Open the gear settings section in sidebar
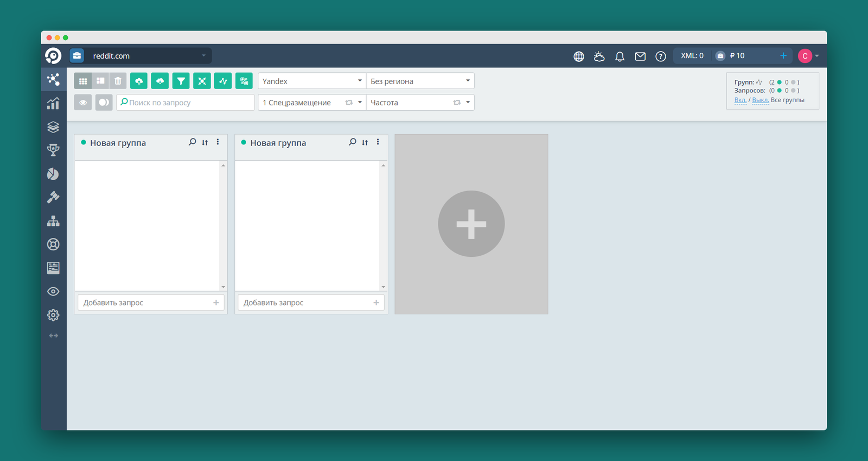This screenshot has width=868, height=461. point(53,315)
